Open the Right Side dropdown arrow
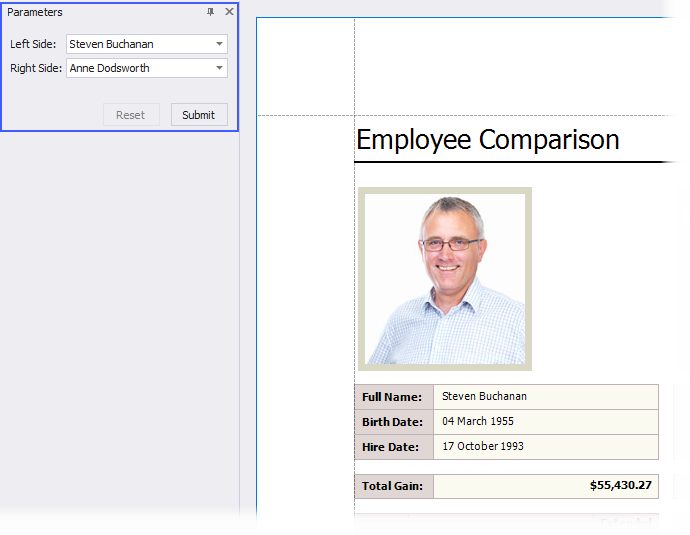Viewport: 690px width, 535px height. (x=219, y=68)
